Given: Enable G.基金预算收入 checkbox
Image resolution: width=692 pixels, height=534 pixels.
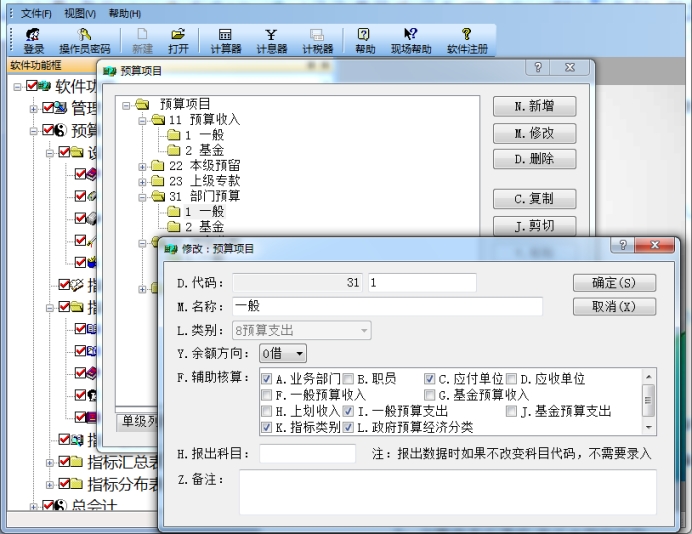Looking at the screenshot, I should pos(429,395).
